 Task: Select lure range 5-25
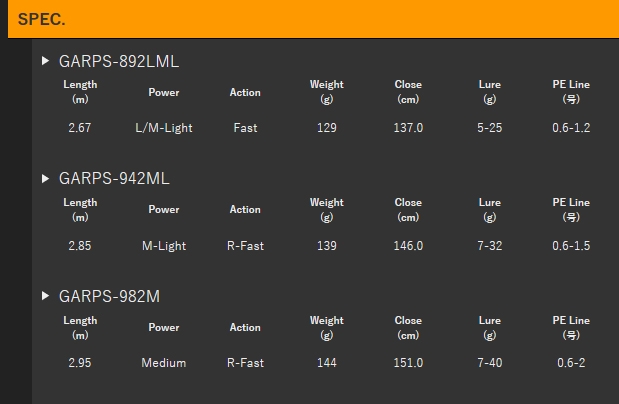(490, 128)
